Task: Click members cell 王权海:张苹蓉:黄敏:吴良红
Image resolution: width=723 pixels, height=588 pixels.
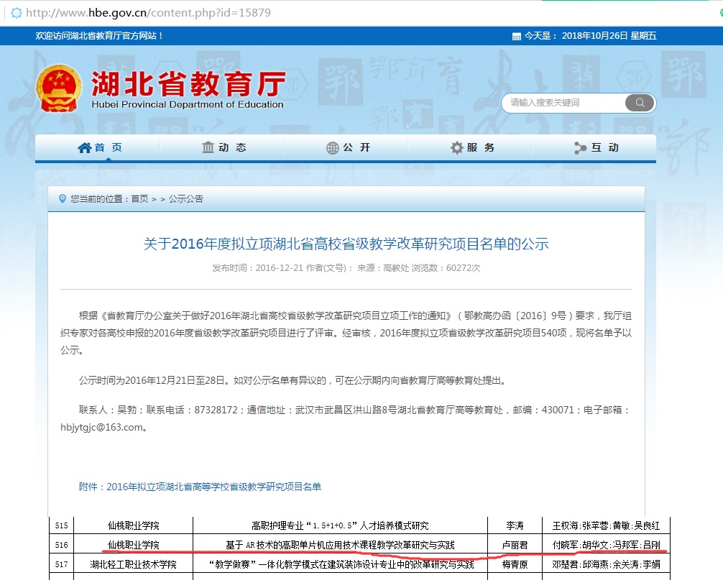Action: [x=606, y=525]
